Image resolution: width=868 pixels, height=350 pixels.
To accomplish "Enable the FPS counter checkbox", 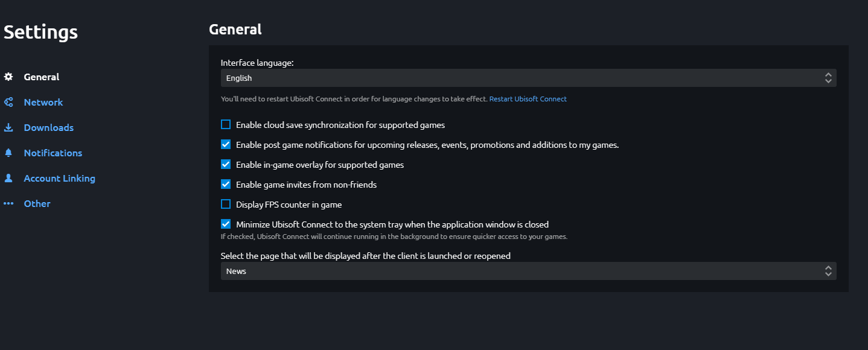I will (225, 204).
